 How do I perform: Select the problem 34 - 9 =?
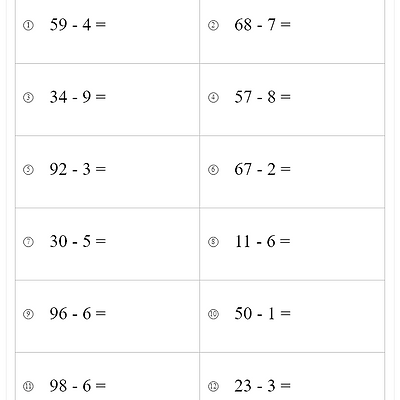click(x=78, y=97)
